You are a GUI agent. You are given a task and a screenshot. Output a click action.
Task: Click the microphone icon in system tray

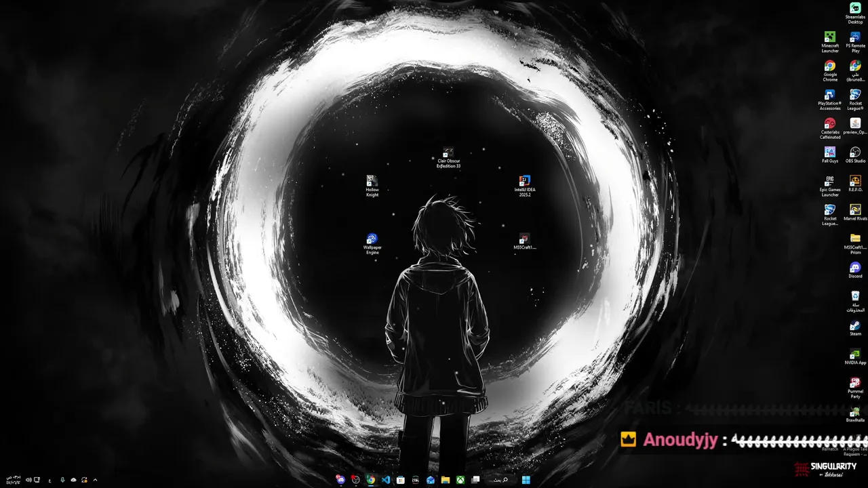[x=62, y=480]
